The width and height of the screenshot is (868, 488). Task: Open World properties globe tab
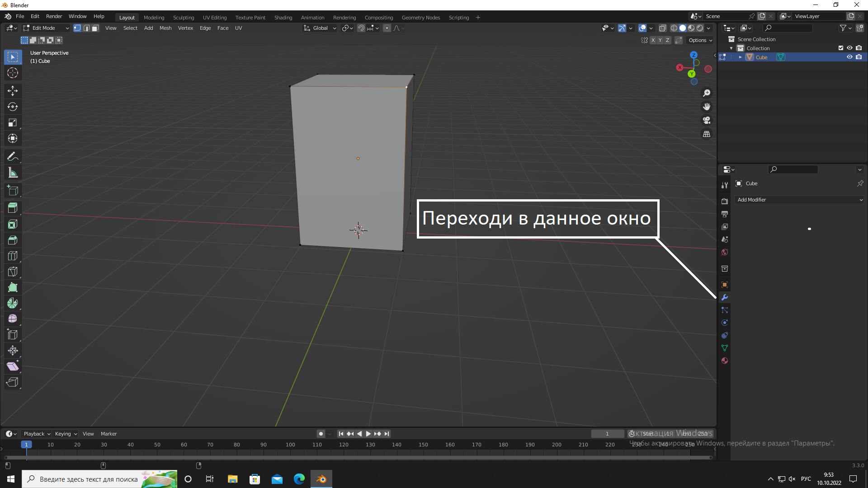tap(725, 252)
